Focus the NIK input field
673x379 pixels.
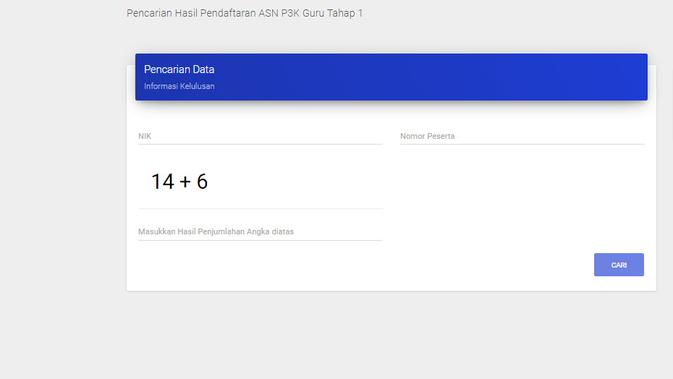[260, 136]
